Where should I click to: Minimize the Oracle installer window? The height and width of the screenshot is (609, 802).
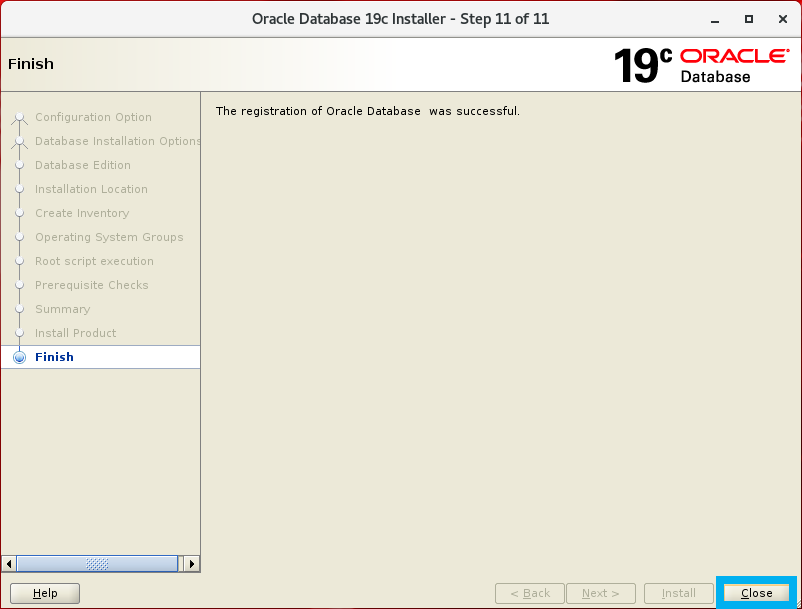tap(715, 19)
